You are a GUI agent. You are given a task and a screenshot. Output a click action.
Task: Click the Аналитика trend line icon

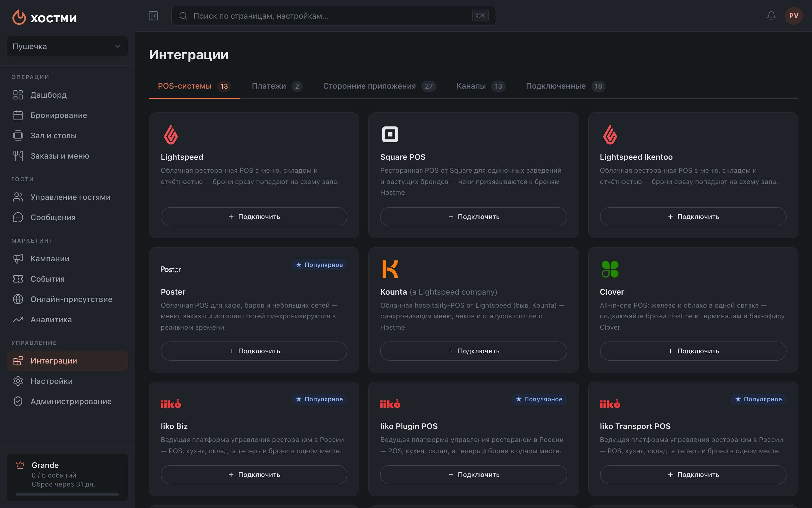point(18,319)
